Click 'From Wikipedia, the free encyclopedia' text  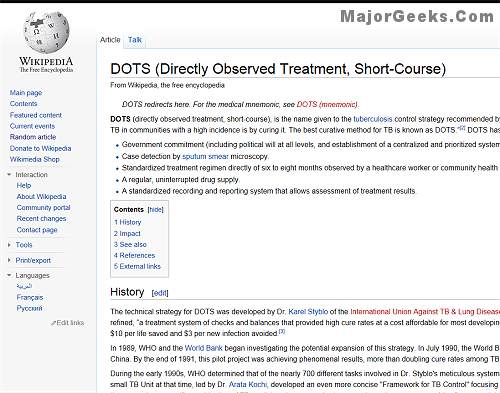tap(167, 85)
